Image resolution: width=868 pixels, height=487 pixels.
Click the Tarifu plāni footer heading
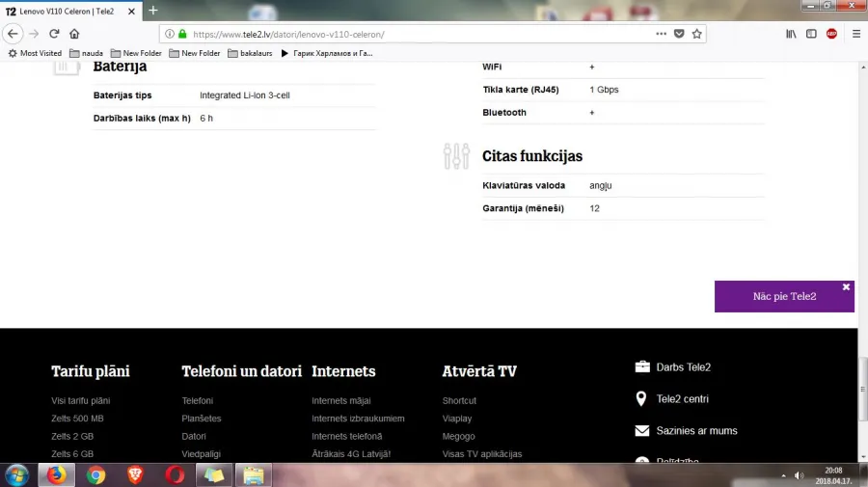(91, 371)
